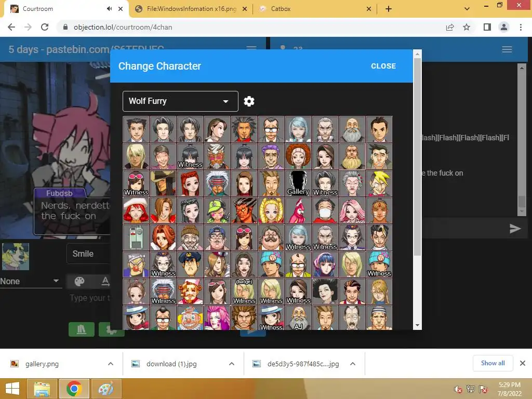Mute audio on the Courtroom tab

[x=109, y=9]
